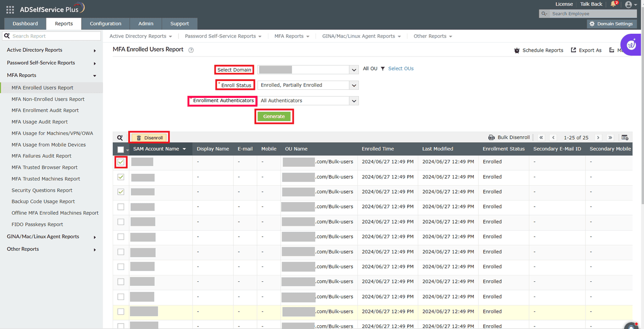This screenshot has width=644, height=329.
Task: Open the add/remove columns icon
Action: (625, 138)
